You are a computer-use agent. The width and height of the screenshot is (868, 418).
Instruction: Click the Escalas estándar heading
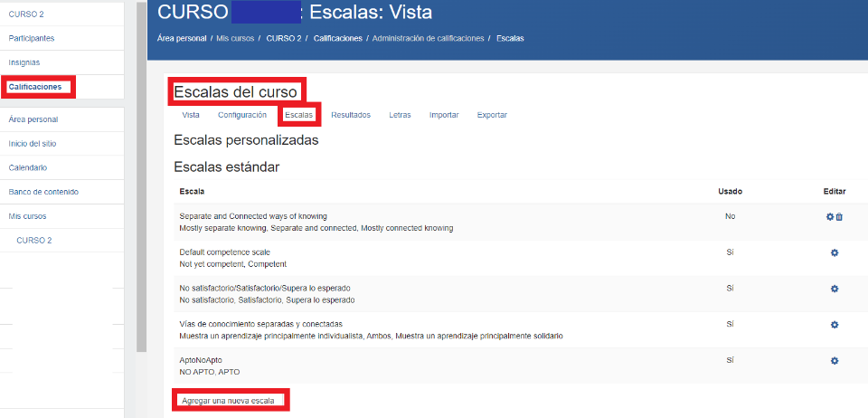[226, 166]
